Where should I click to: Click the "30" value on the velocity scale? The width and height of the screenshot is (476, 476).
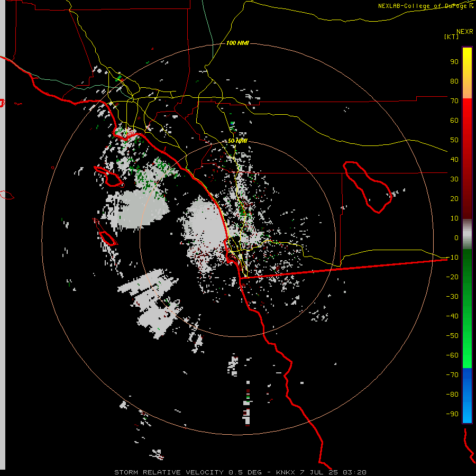454,179
